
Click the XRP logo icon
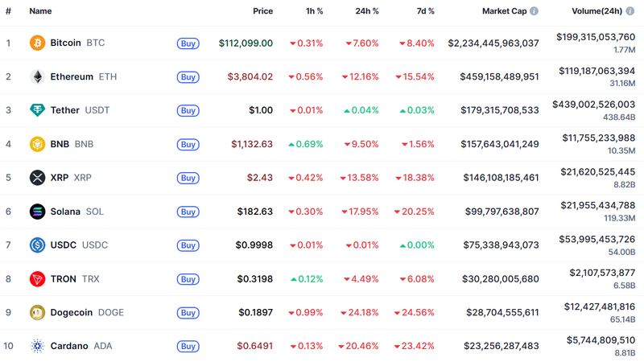(x=37, y=178)
